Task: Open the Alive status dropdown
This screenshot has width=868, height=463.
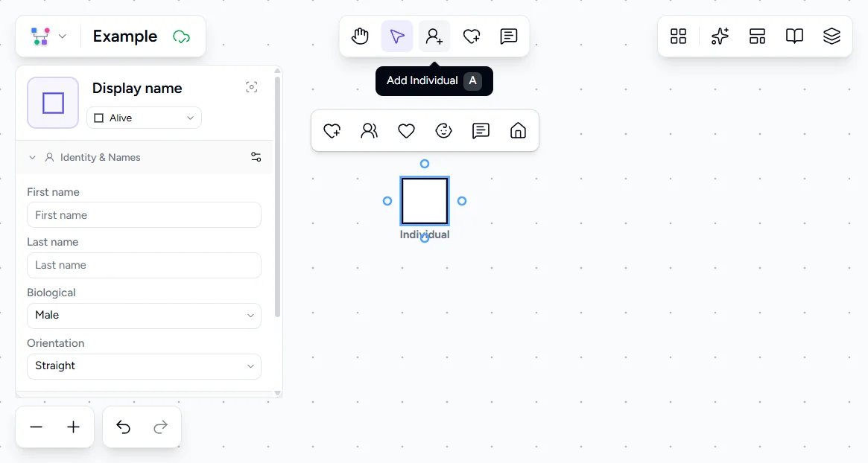Action: (x=144, y=118)
